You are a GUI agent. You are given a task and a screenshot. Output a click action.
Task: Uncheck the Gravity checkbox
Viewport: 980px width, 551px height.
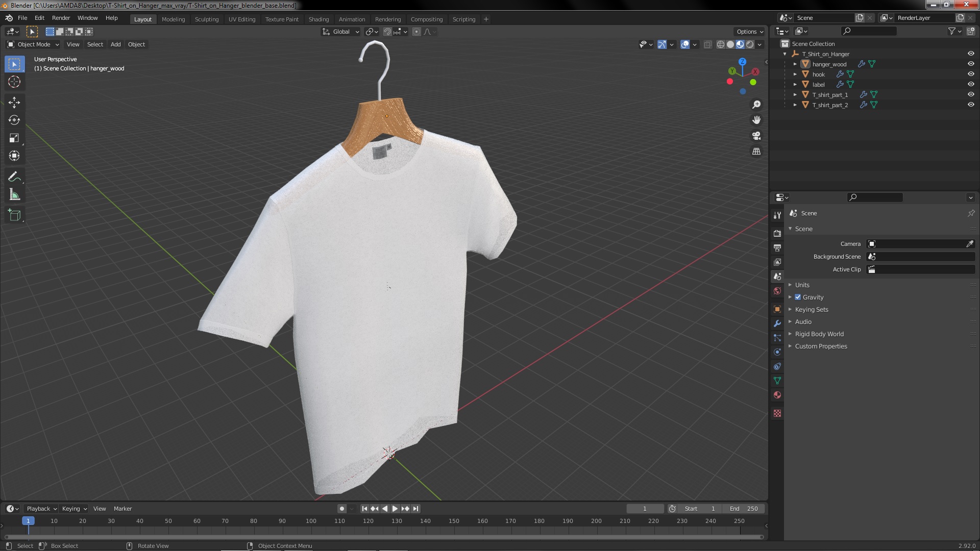pos(798,297)
